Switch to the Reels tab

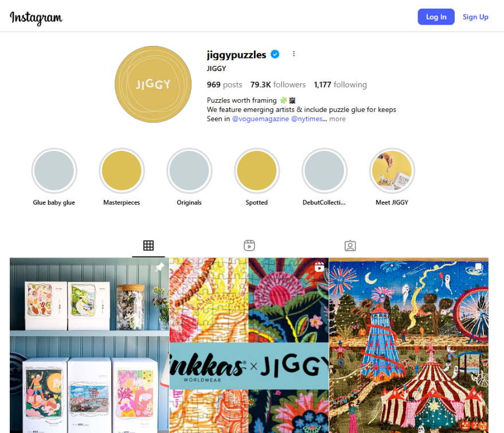coord(249,245)
